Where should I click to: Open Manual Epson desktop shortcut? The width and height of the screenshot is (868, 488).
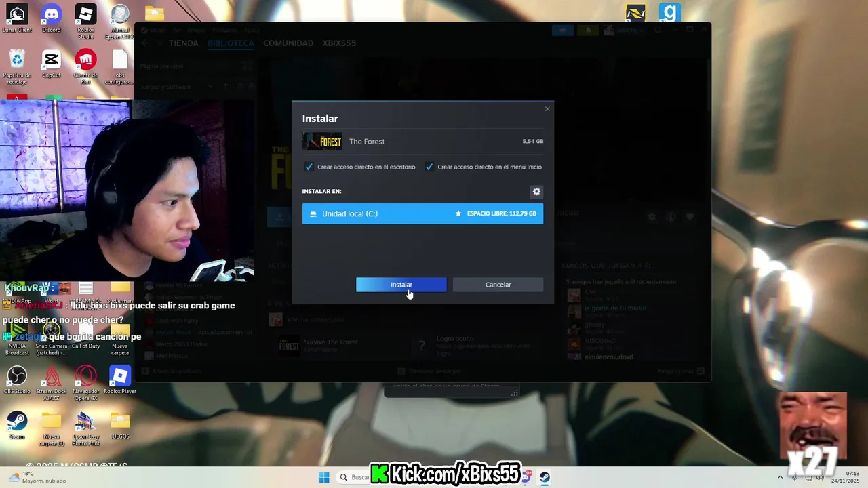[x=120, y=22]
